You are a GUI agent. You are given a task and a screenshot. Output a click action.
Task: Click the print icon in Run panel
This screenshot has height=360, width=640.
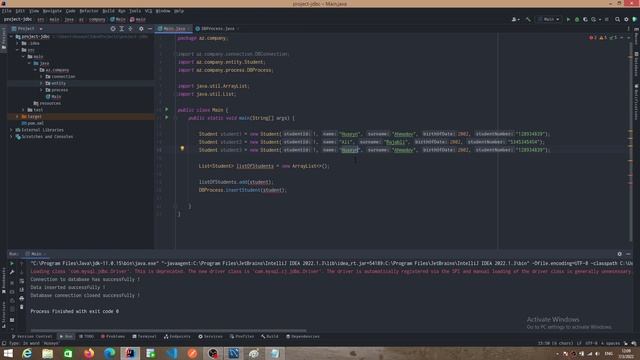pyautogui.click(x=22, y=298)
